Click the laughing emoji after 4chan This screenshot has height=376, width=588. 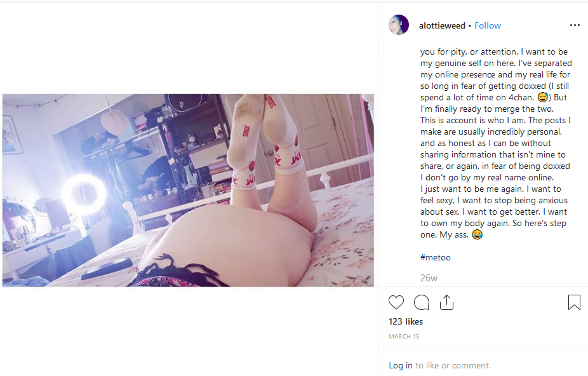pos(543,97)
